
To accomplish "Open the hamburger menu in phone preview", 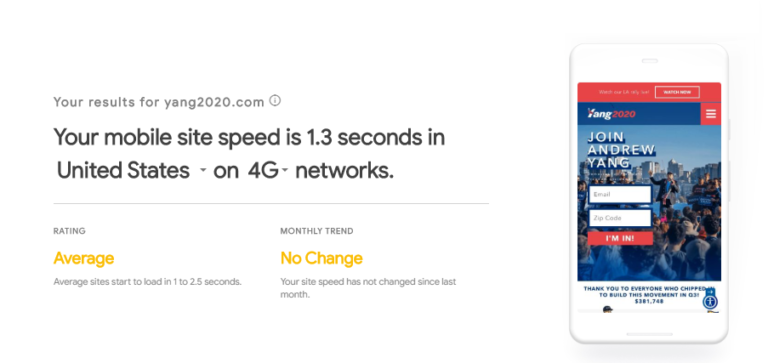I will point(710,114).
